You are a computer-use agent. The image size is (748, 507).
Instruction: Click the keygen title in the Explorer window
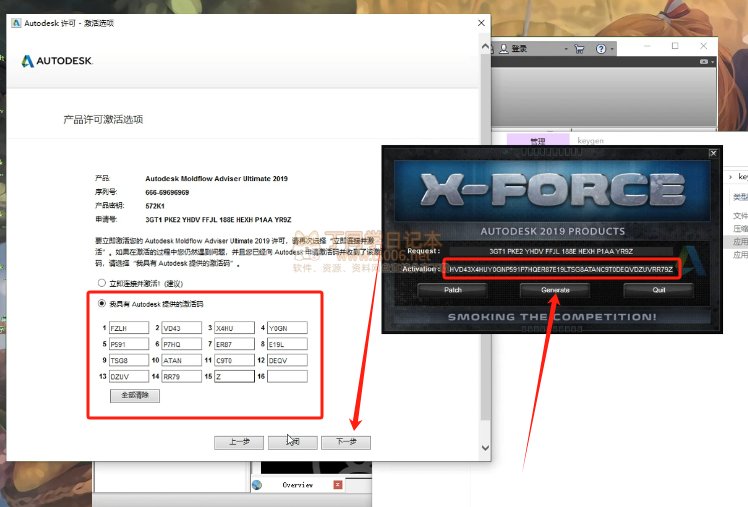(x=591, y=140)
